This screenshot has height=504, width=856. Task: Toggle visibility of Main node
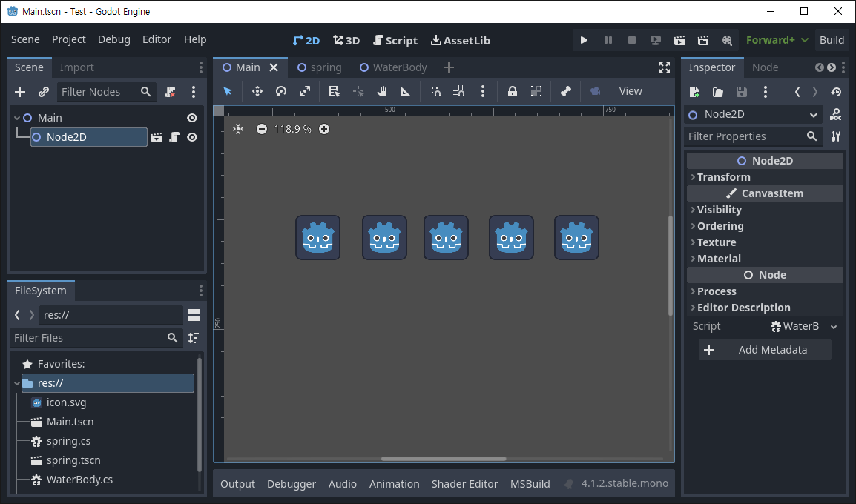192,118
